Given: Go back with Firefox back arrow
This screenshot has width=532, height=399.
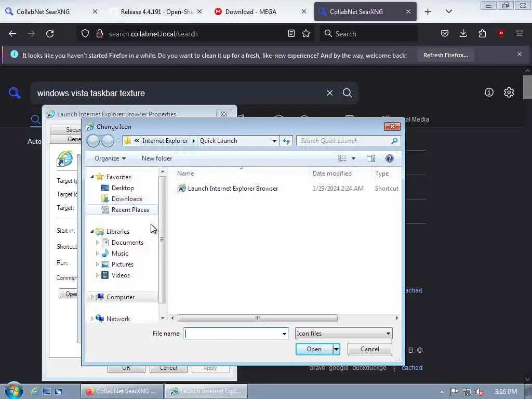Looking at the screenshot, I should click(12, 34).
